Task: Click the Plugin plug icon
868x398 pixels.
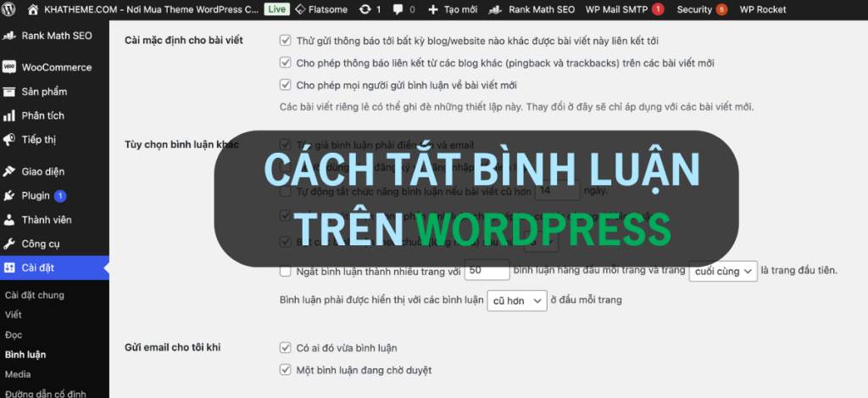Action: 8,196
